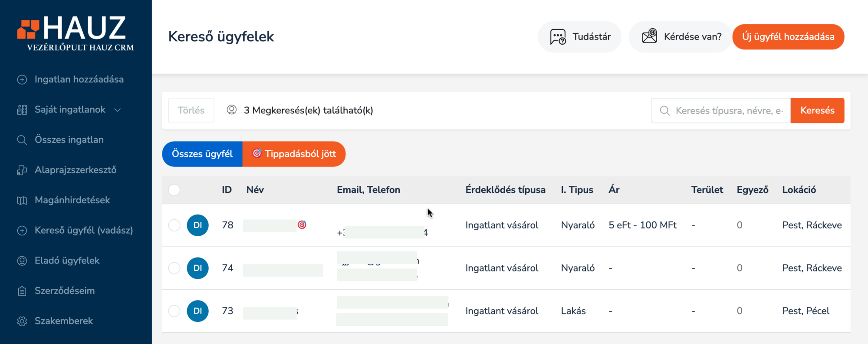Expand the Saját ingatlanok submenu chevron

coord(117,110)
